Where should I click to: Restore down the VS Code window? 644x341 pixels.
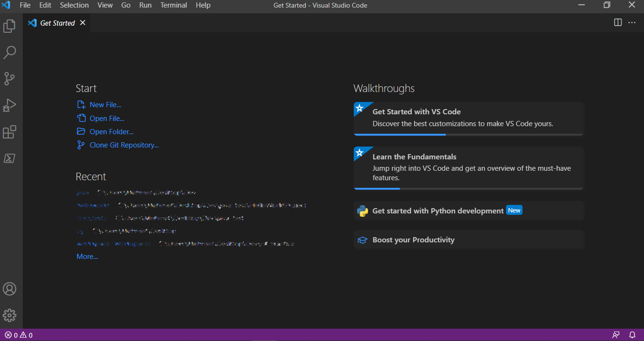coord(607,5)
